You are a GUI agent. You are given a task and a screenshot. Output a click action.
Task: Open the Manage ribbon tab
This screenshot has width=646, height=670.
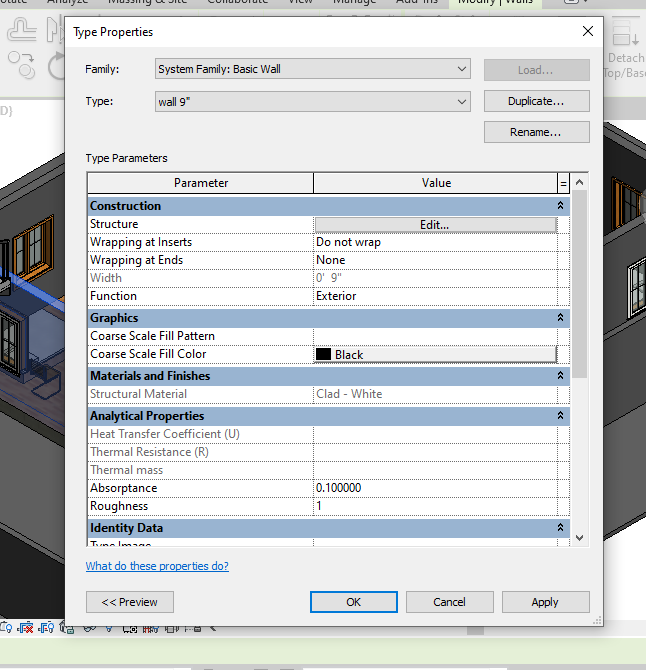354,2
